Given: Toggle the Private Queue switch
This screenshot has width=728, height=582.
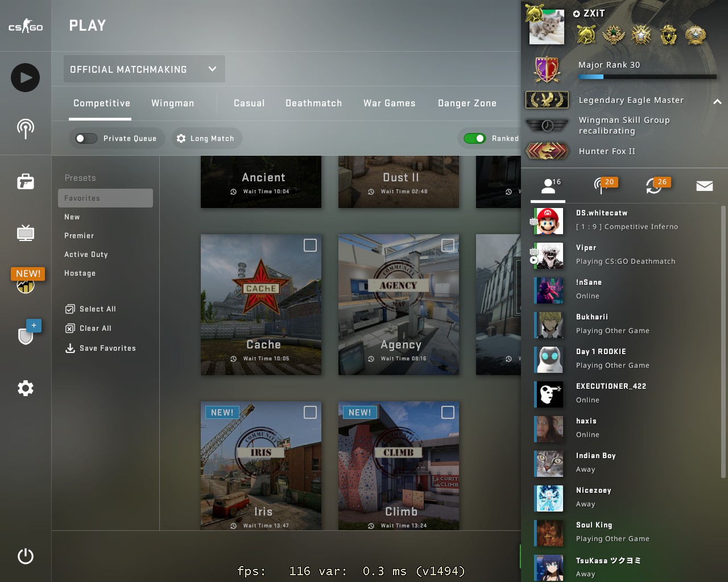Looking at the screenshot, I should pyautogui.click(x=86, y=138).
